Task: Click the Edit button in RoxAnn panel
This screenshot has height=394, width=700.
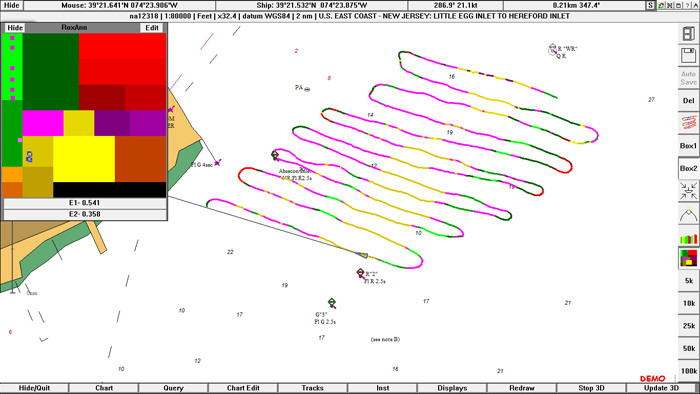Action: [x=152, y=28]
